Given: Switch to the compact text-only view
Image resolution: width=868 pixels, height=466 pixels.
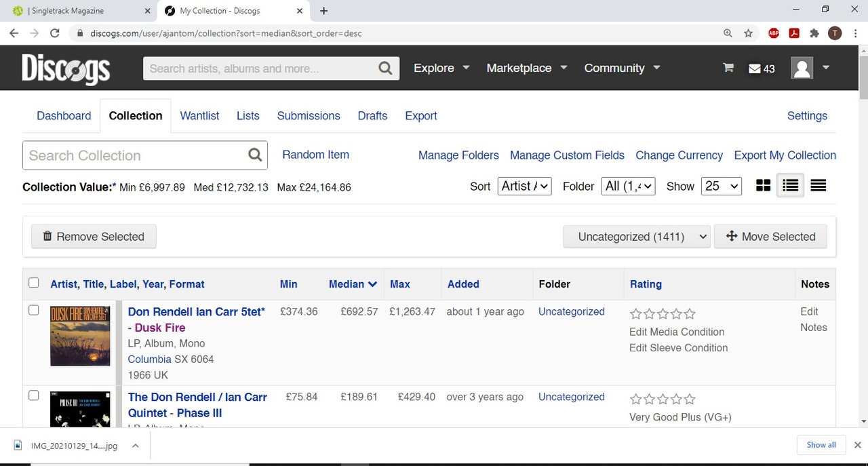Looking at the screenshot, I should (x=818, y=186).
